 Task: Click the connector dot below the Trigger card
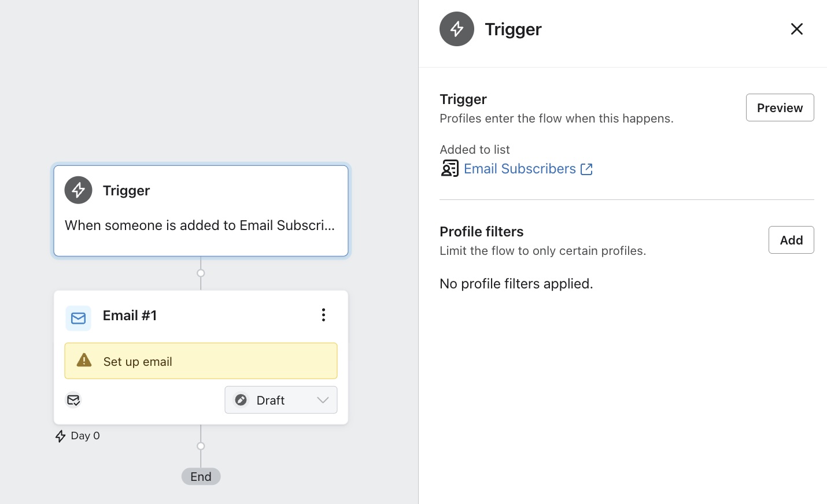pos(201,273)
